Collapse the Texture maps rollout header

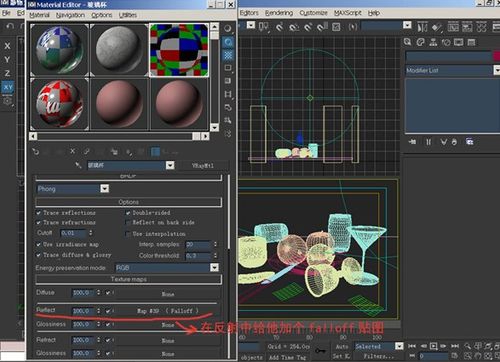128,279
